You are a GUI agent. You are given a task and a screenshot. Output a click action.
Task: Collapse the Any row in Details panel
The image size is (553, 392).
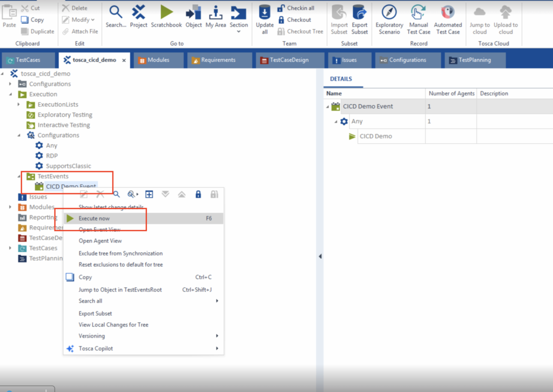[x=336, y=121]
